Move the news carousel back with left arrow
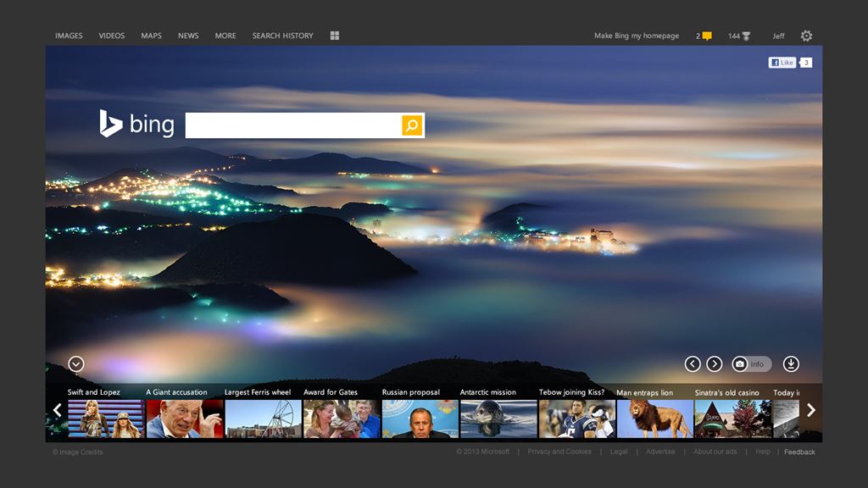868x488 pixels. (x=57, y=410)
